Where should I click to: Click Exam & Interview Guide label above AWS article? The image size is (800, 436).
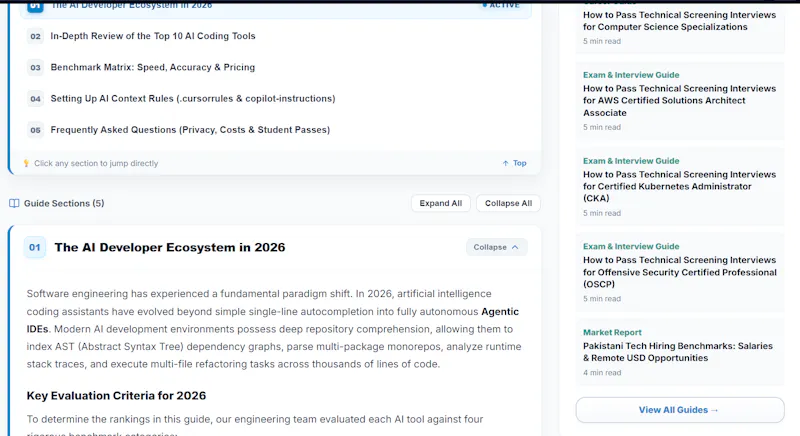pos(631,75)
